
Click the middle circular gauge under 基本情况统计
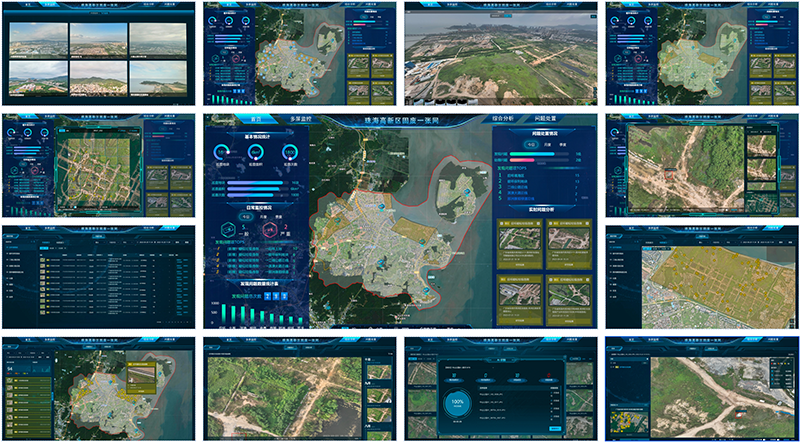(x=255, y=152)
